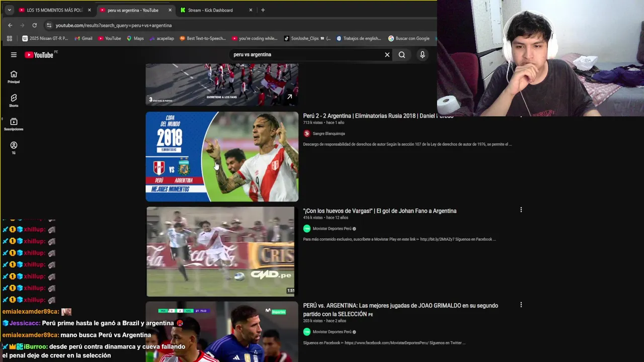
Task: Start voice search with microphone icon
Action: 422,55
